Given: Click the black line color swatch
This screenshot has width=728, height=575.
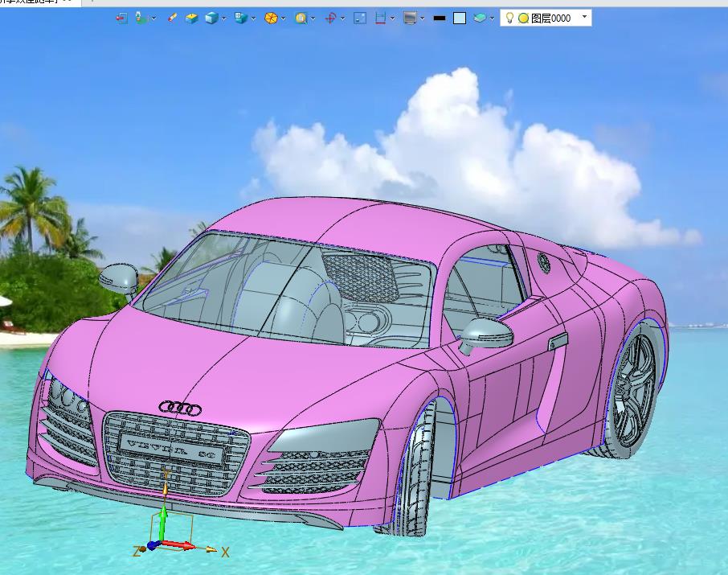Looking at the screenshot, I should click(440, 18).
